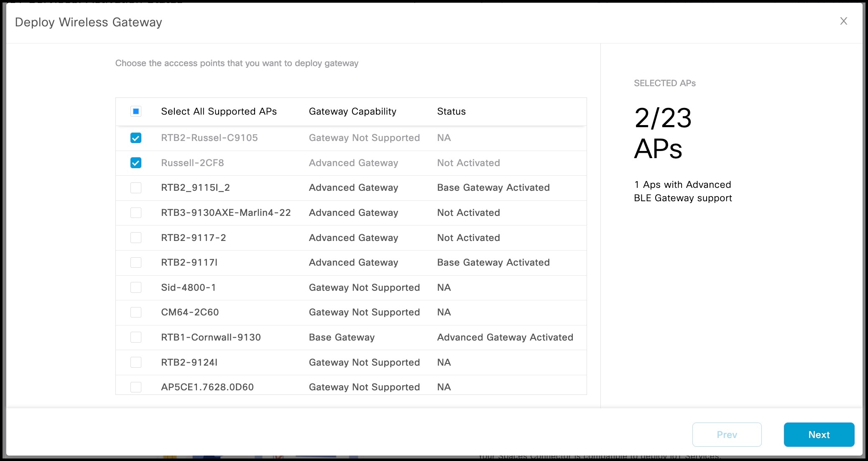The height and width of the screenshot is (461, 868).
Task: Check the RTB2_9115I_2 access point
Action: pos(136,188)
